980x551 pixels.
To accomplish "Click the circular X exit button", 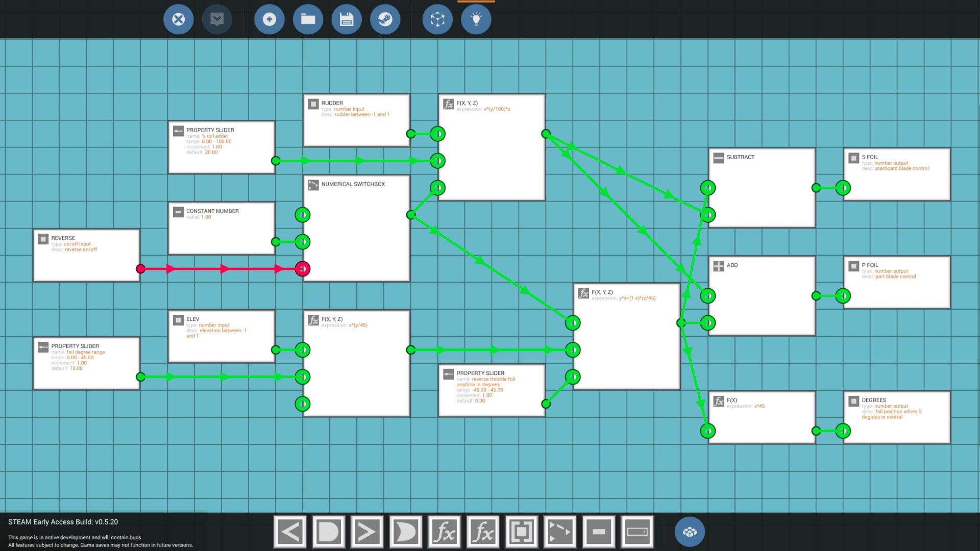I will click(x=178, y=19).
